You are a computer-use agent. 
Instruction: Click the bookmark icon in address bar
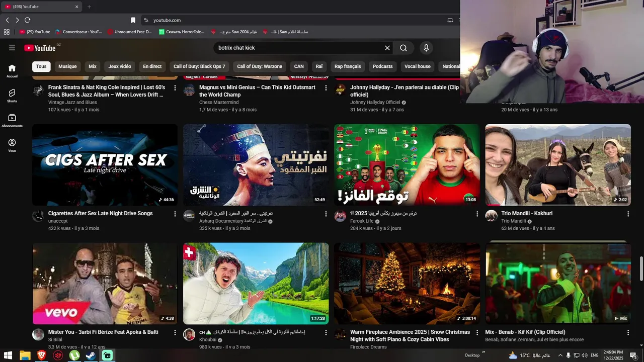click(133, 20)
